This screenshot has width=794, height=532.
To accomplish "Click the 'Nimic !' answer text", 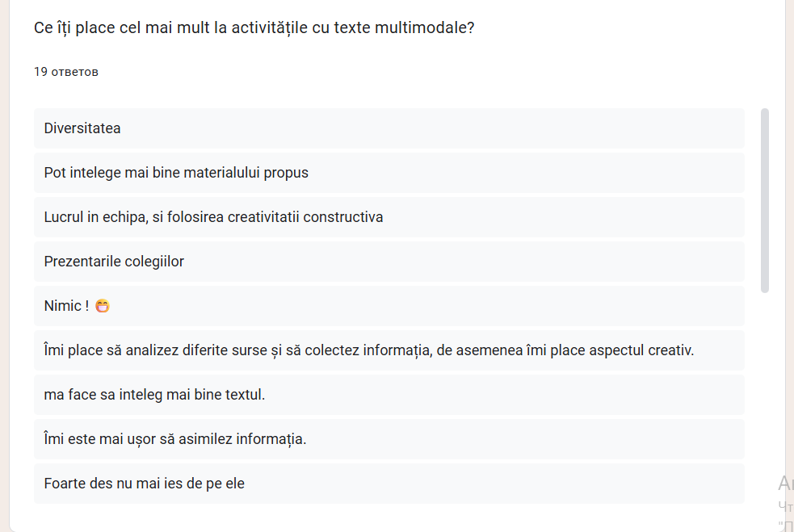I will tap(66, 306).
